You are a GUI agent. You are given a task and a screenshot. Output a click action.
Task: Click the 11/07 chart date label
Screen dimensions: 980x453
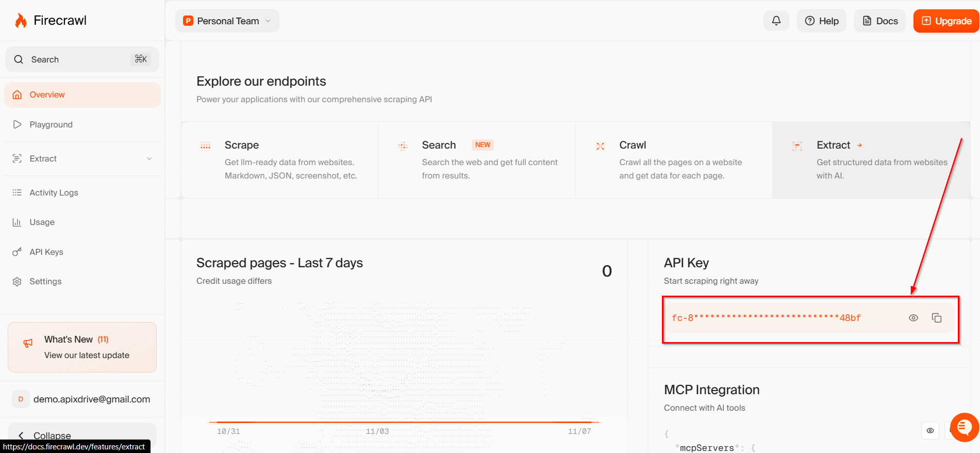(x=579, y=431)
